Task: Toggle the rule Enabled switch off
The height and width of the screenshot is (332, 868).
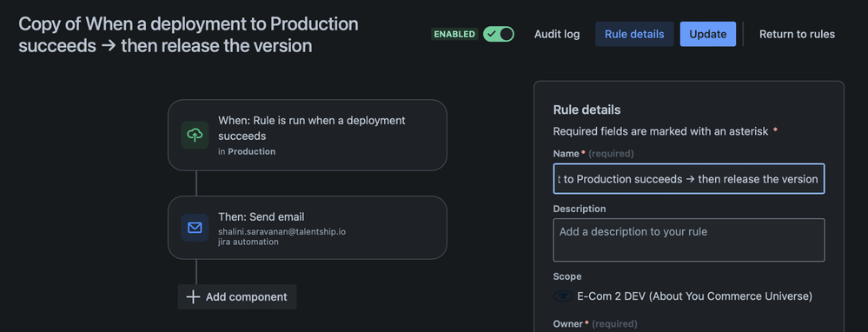Action: tap(498, 34)
